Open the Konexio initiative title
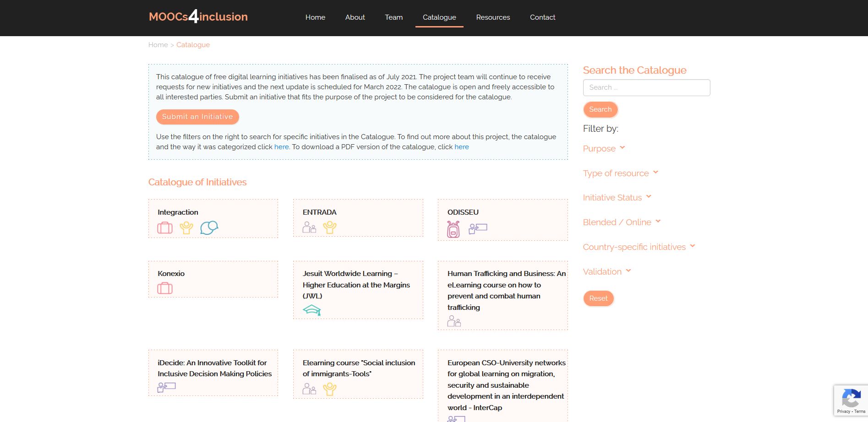 pos(171,274)
